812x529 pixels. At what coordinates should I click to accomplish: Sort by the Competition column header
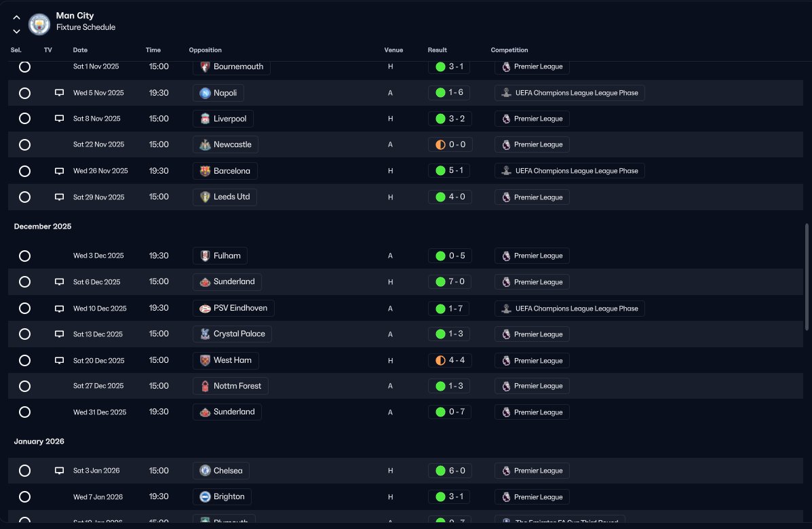509,50
